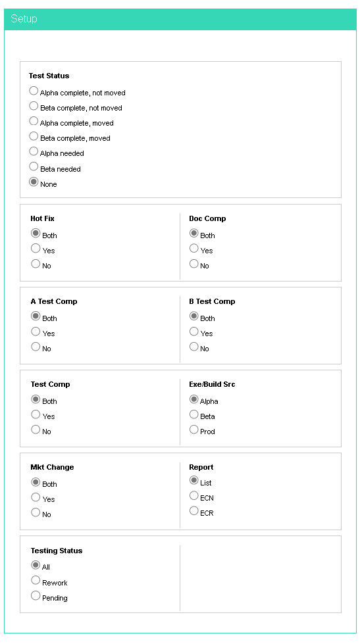Set Hot Fix to Yes
The image size is (360, 644).
36,248
